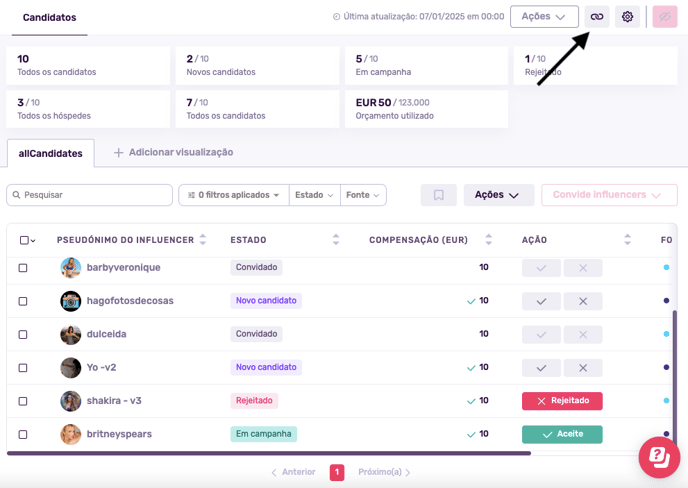Click Em campanha badge for britneyspears

tap(264, 434)
